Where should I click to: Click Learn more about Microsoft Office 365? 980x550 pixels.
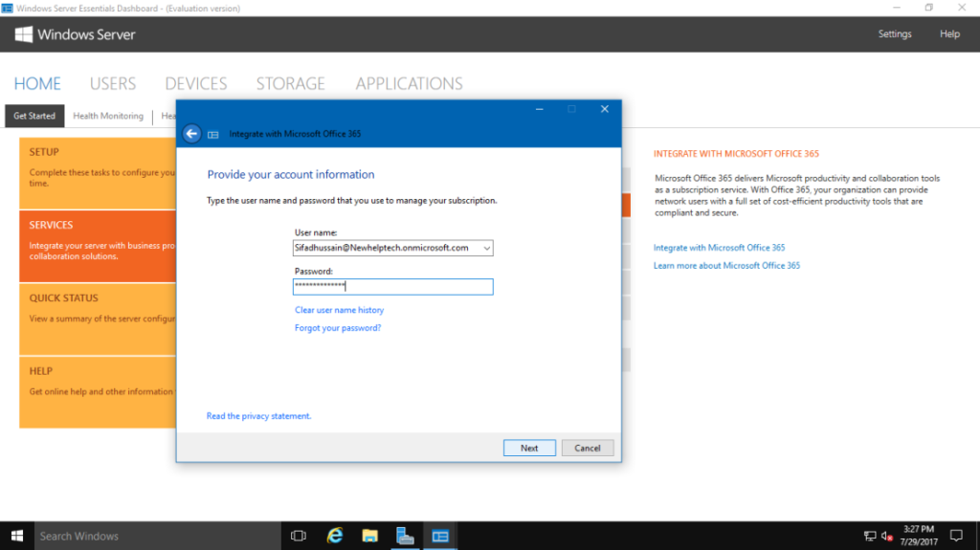[727, 265]
